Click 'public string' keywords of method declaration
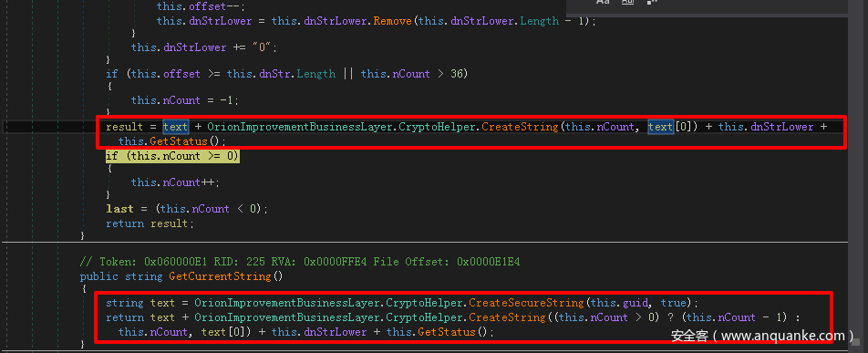 pos(121,276)
